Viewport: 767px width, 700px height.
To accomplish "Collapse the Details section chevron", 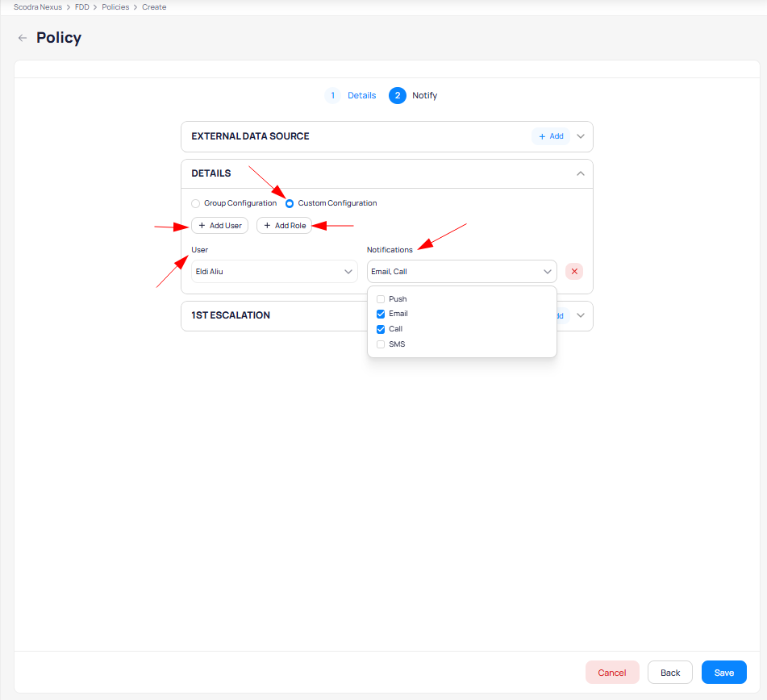I will [581, 173].
